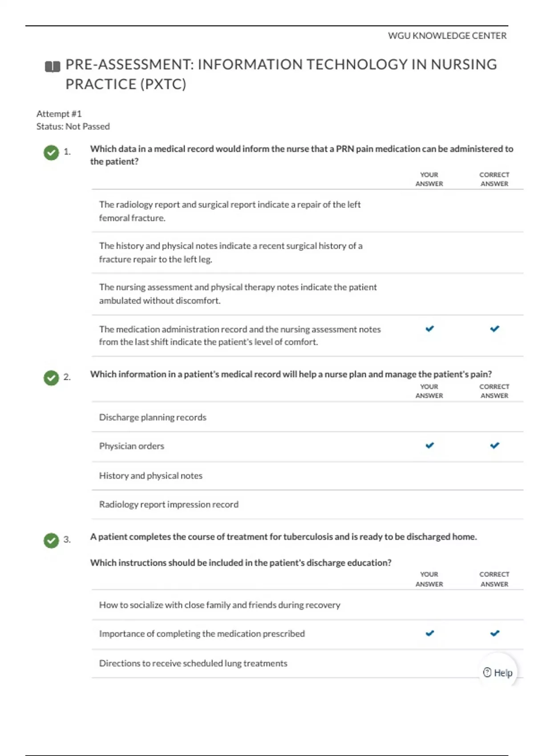
Task: Click the correct answer checkmark for Physician orders
Action: 494,445
